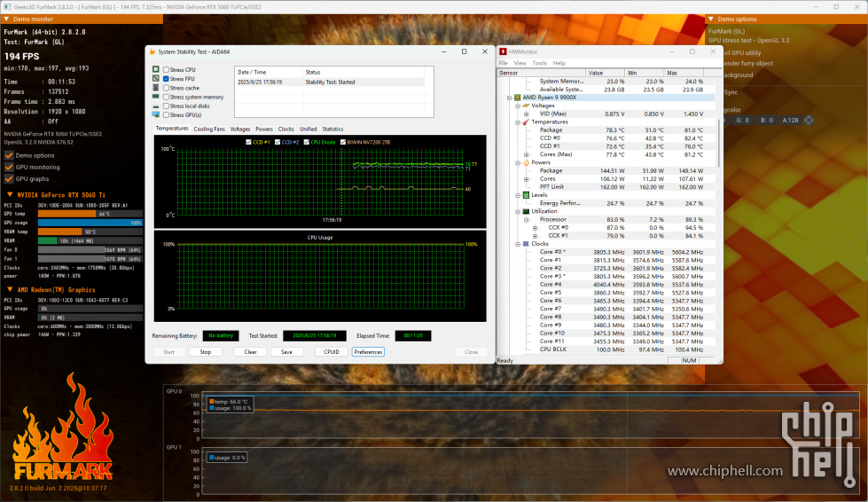Open CPUID from AIDA64 stability test

[x=331, y=352]
